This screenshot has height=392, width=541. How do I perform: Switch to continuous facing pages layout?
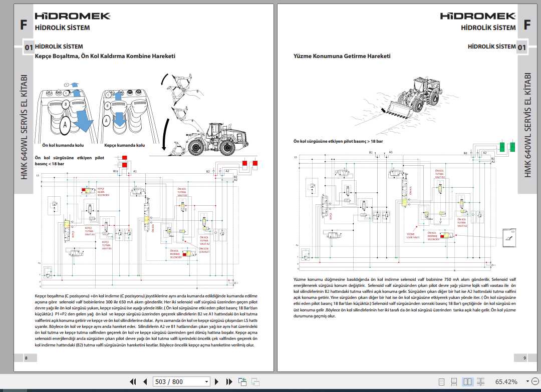tap(480, 381)
